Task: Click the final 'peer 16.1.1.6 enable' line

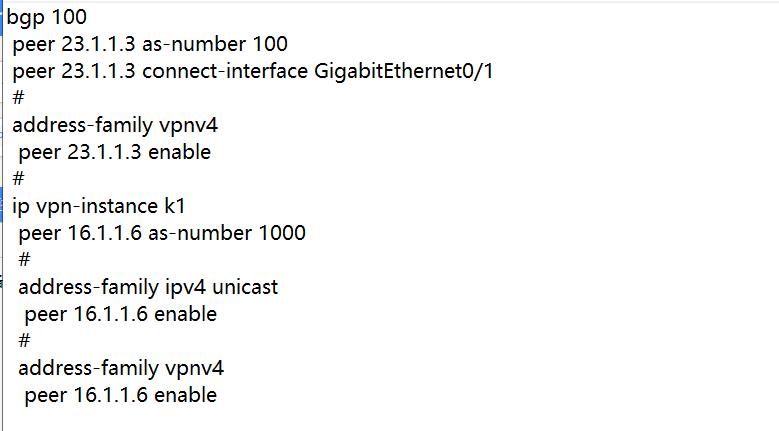Action: coord(120,395)
